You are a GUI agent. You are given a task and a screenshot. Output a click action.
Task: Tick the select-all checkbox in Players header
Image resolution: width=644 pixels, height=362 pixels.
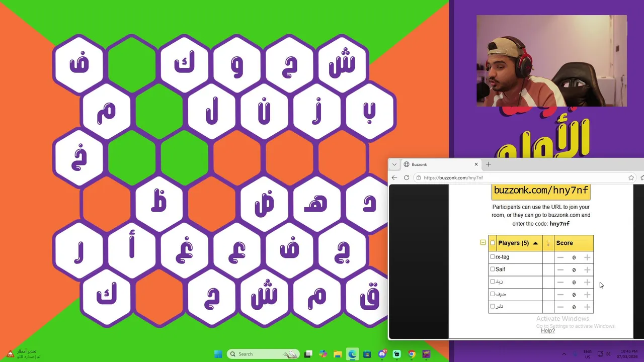493,243
